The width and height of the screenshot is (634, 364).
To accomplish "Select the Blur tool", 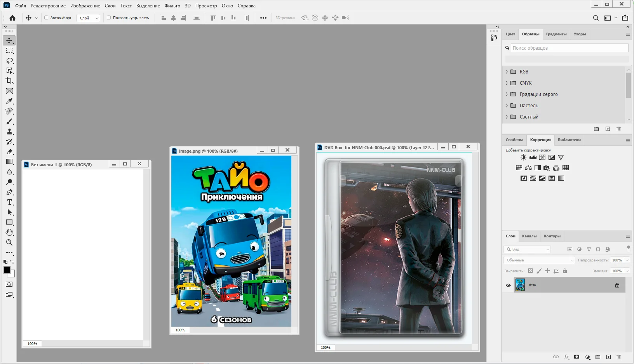I will click(9, 172).
